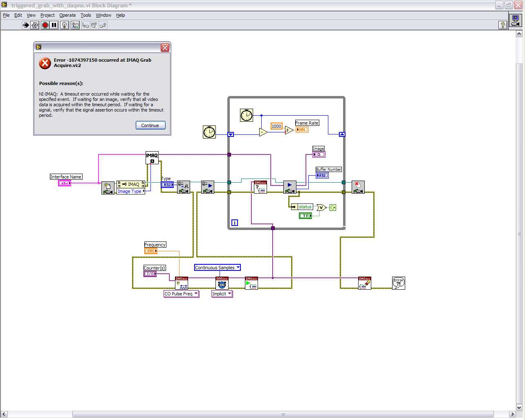Select the Frame Rate DBL indicator terminal
The image size is (525, 420).
point(302,130)
